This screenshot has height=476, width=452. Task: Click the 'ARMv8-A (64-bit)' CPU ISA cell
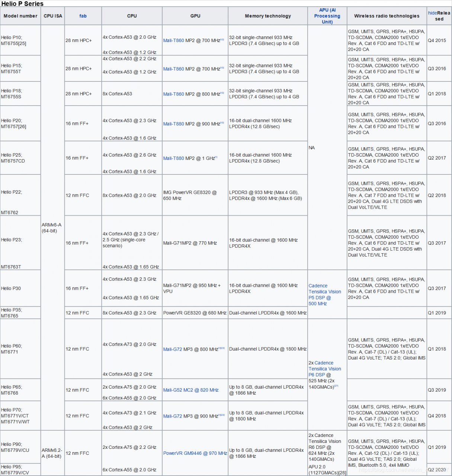(x=52, y=228)
